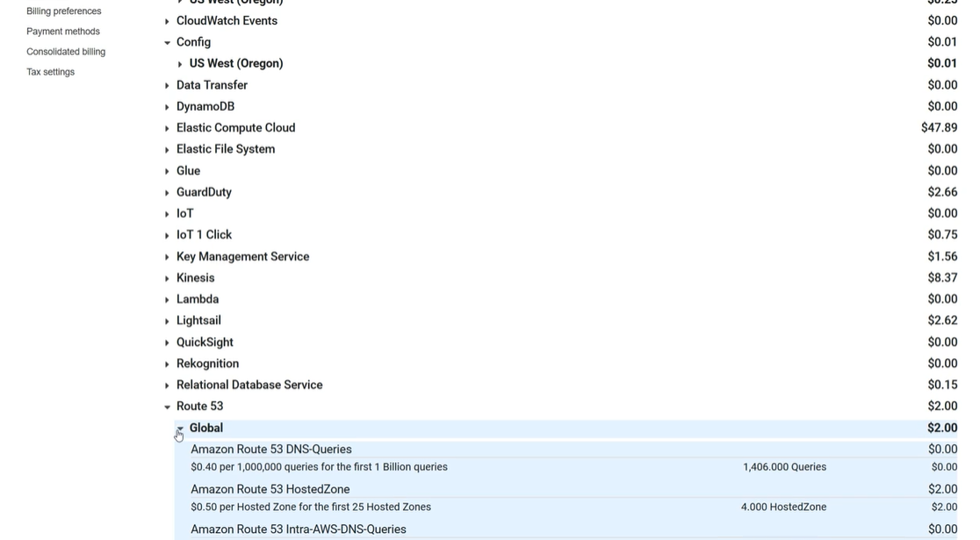
Task: Click the 1,406.000 Queries usage value
Action: [x=784, y=467]
